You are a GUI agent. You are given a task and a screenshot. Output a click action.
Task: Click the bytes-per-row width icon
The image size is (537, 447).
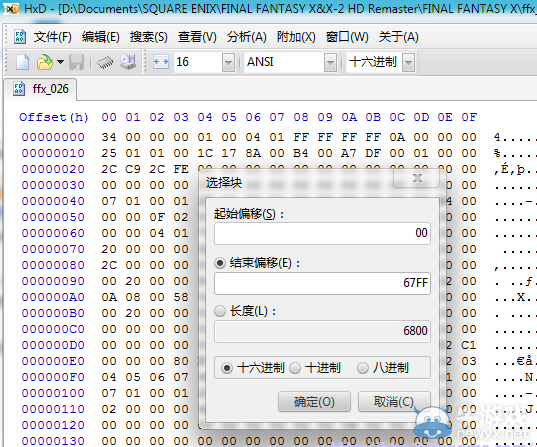(x=161, y=62)
